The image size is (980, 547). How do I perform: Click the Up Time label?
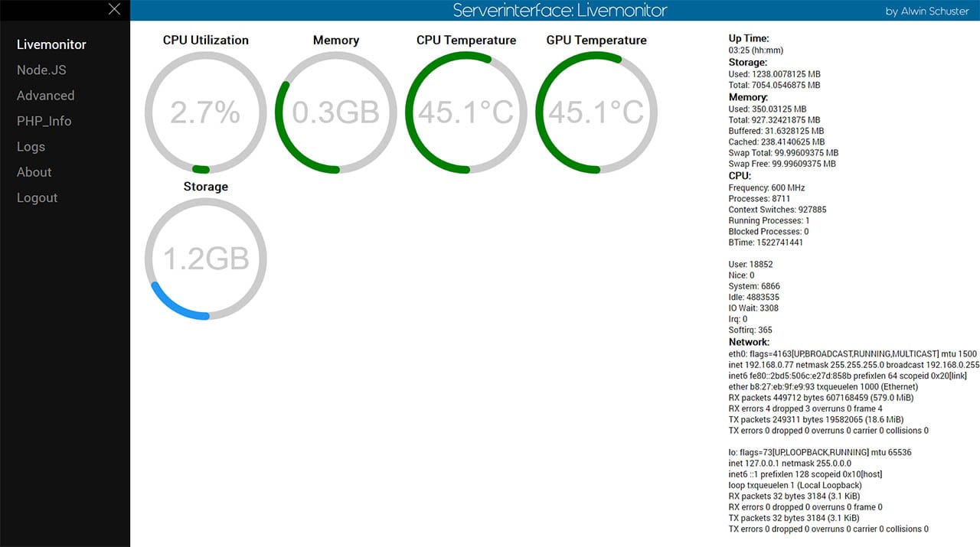pyautogui.click(x=749, y=38)
